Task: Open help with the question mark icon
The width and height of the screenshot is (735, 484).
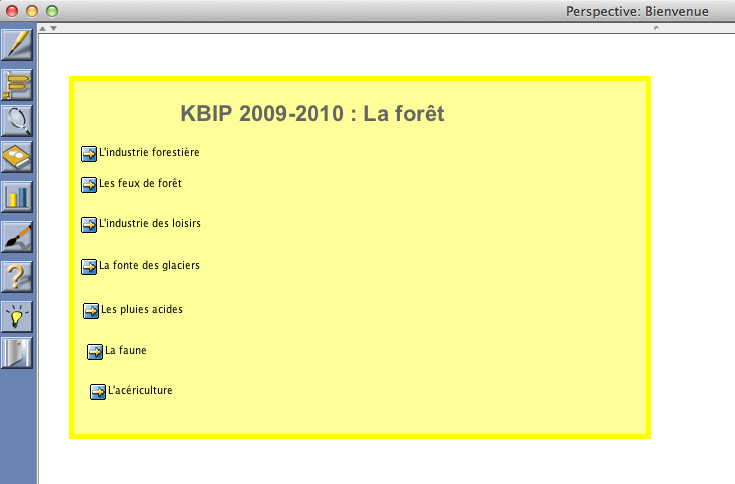Action: click(x=18, y=275)
